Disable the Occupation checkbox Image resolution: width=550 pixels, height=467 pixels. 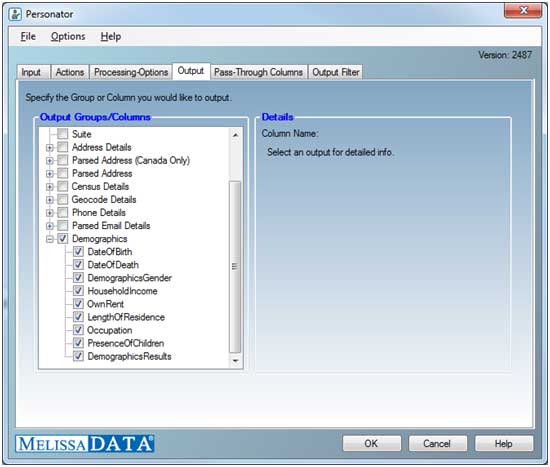coord(78,330)
